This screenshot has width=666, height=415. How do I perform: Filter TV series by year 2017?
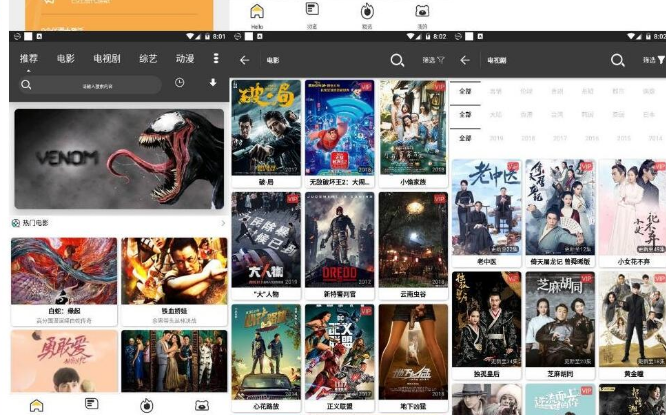[560, 138]
